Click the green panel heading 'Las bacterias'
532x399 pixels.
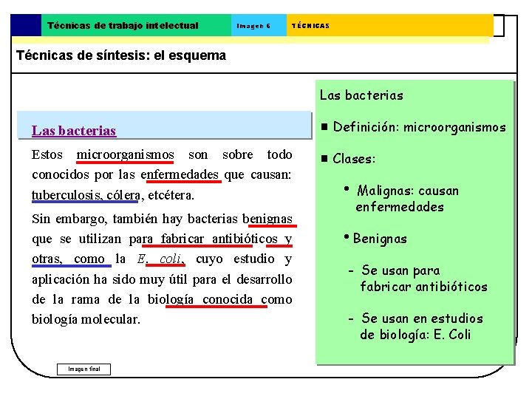pos(361,95)
